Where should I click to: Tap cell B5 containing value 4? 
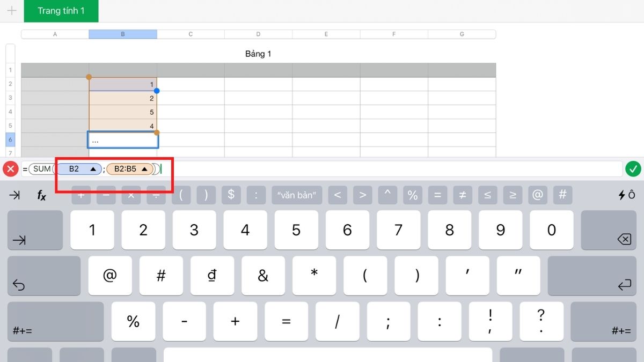[x=123, y=126]
